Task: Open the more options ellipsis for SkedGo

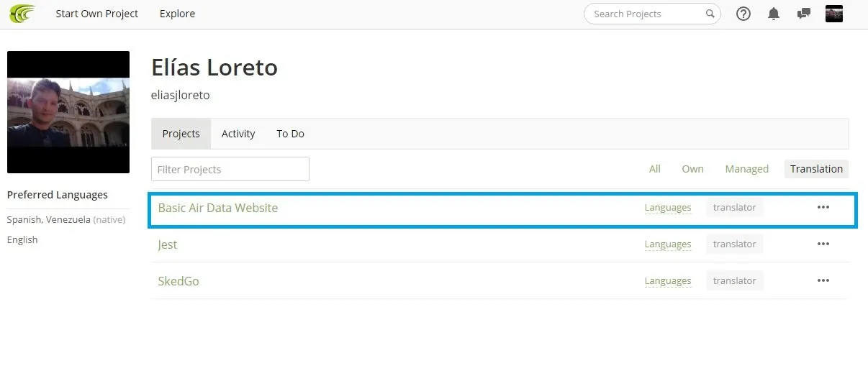Action: coord(823,280)
